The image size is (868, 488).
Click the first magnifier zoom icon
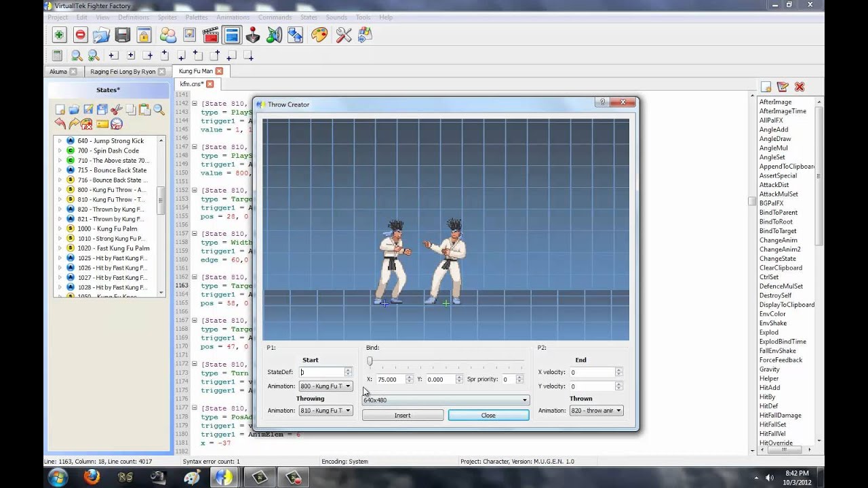point(77,56)
